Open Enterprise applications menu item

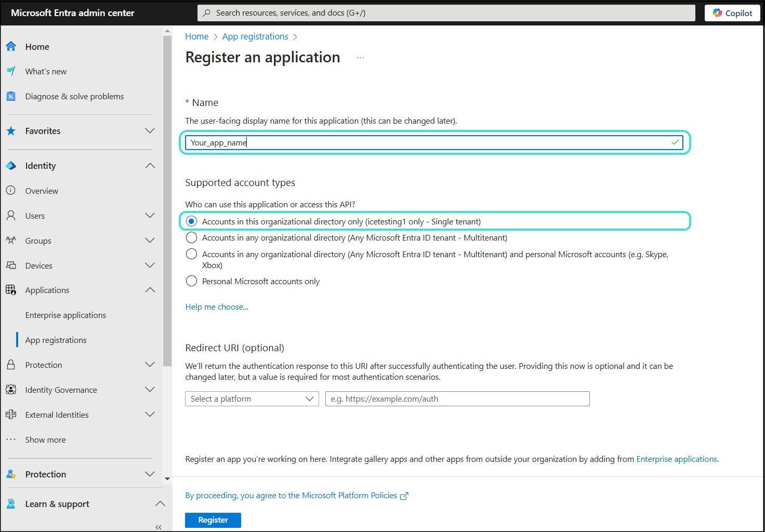pos(65,315)
